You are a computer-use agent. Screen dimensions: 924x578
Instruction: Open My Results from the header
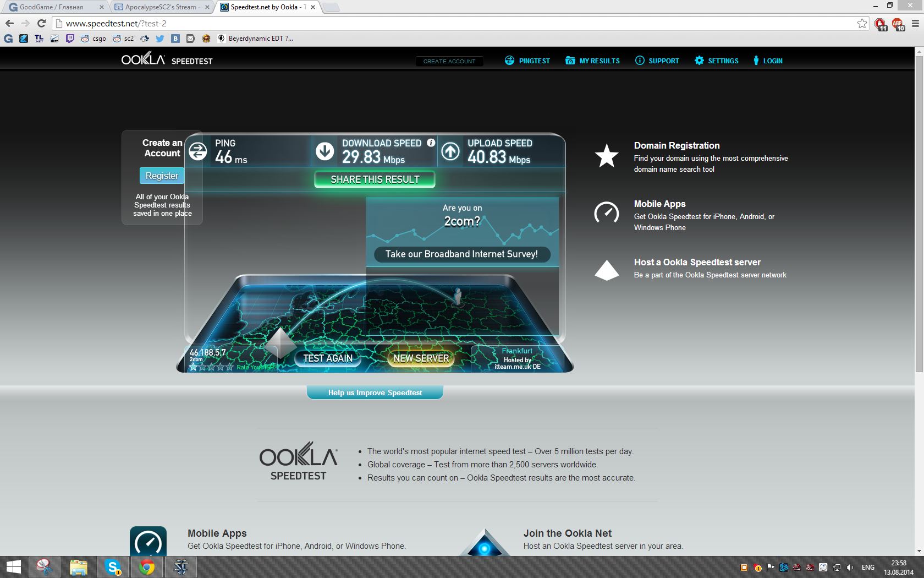592,61
